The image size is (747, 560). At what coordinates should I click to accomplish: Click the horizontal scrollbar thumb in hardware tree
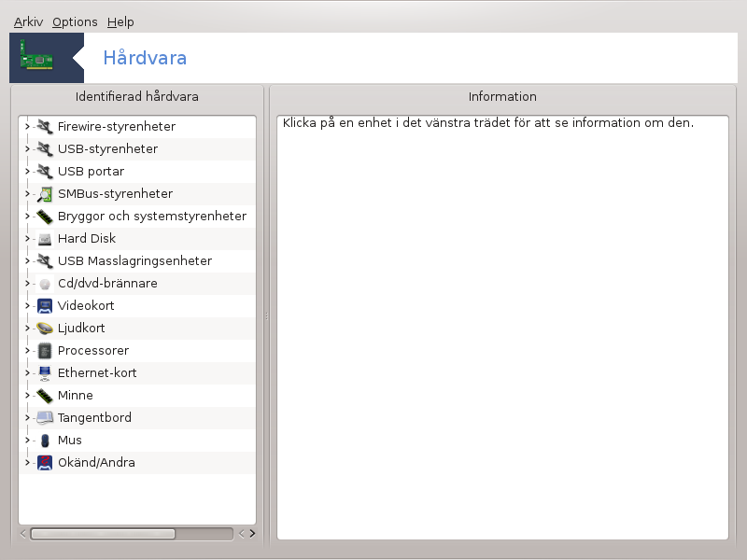(x=103, y=534)
